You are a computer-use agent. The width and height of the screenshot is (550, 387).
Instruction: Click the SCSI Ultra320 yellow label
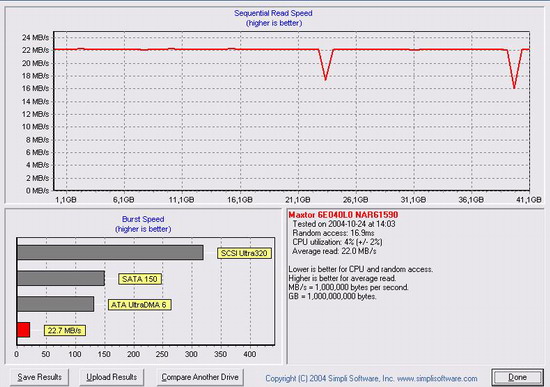coord(244,253)
